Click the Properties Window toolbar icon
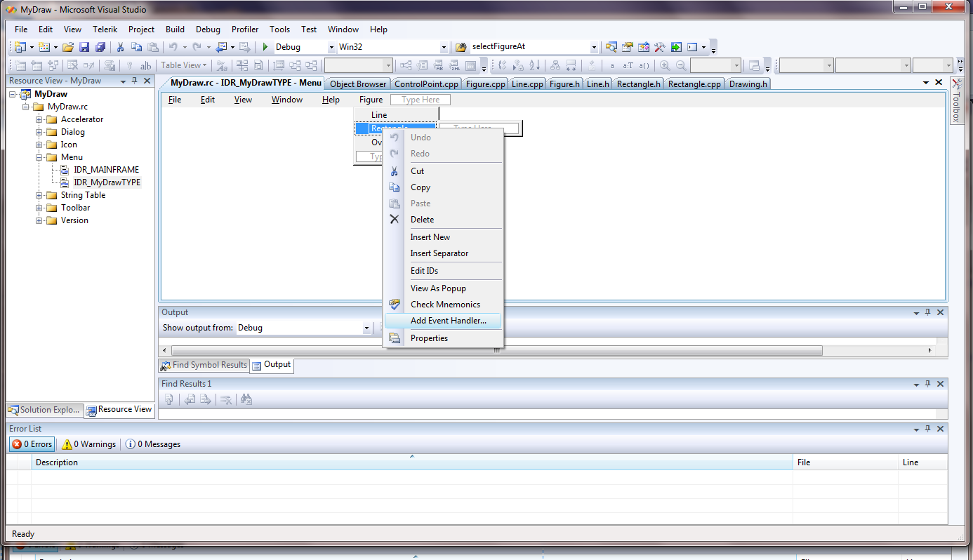 tap(628, 47)
